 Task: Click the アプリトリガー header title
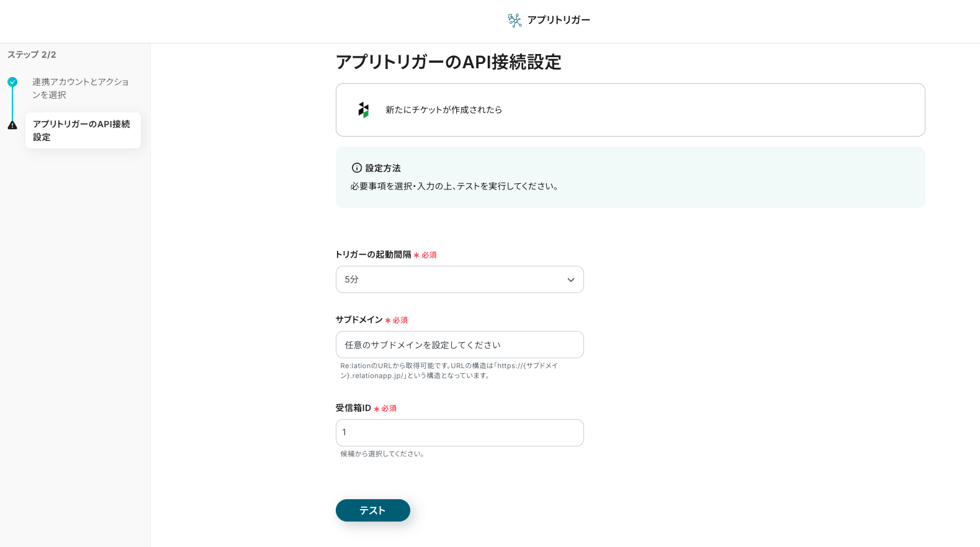[x=559, y=20]
